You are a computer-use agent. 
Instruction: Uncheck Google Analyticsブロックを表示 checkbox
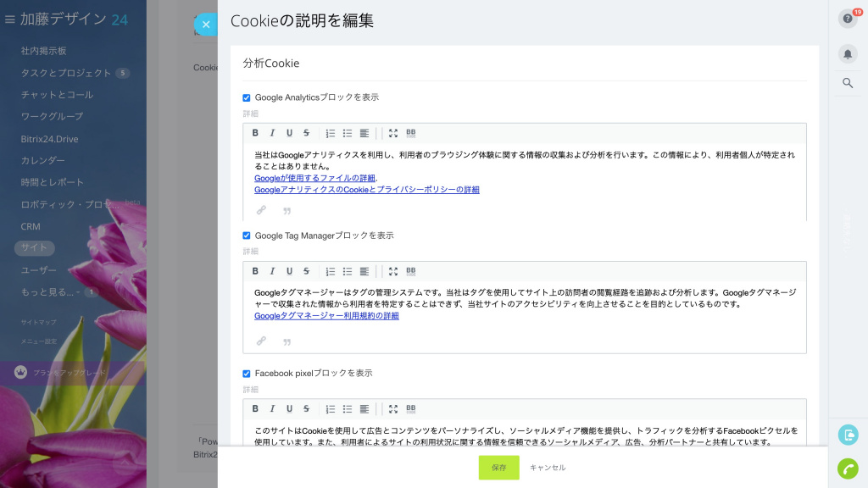247,98
